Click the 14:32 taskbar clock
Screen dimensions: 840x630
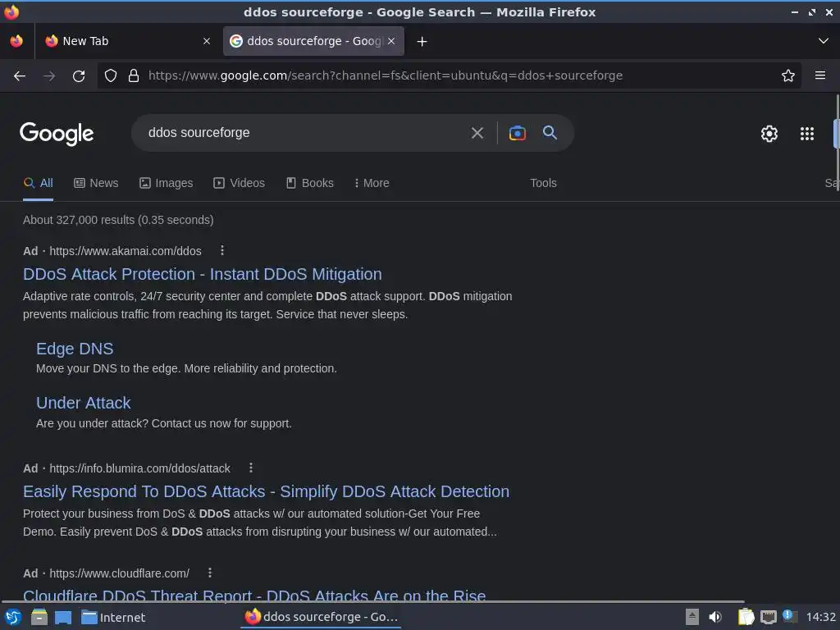[820, 617]
